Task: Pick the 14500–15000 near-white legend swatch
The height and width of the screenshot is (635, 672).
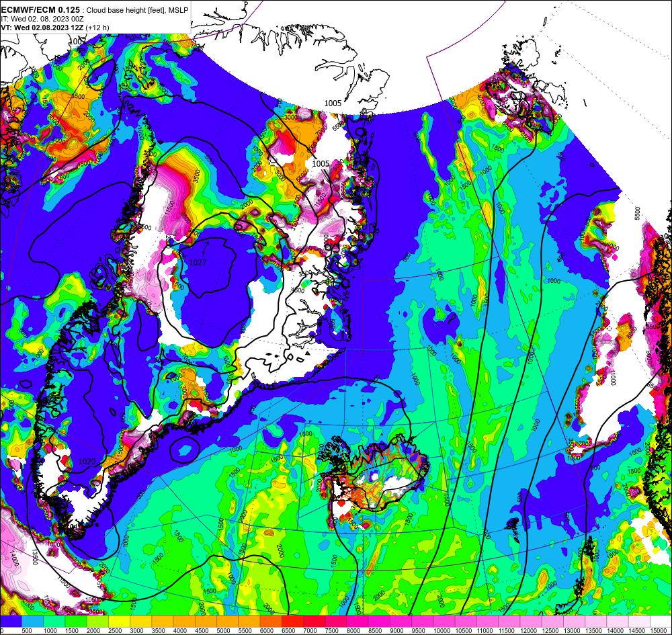Action: pos(640,622)
